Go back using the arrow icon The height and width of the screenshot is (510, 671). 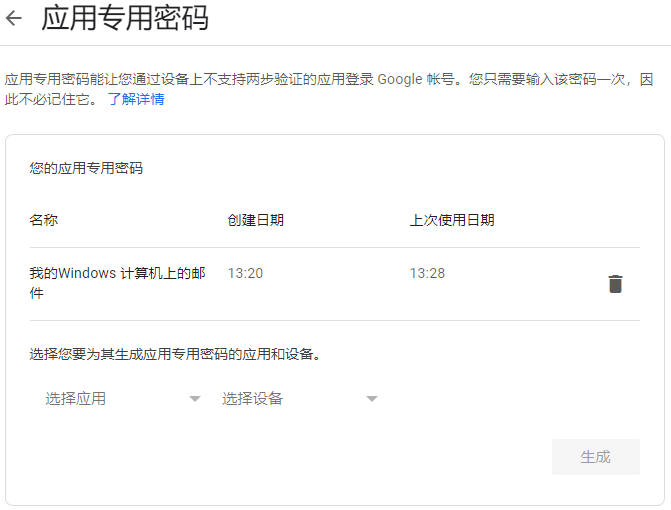tap(14, 18)
